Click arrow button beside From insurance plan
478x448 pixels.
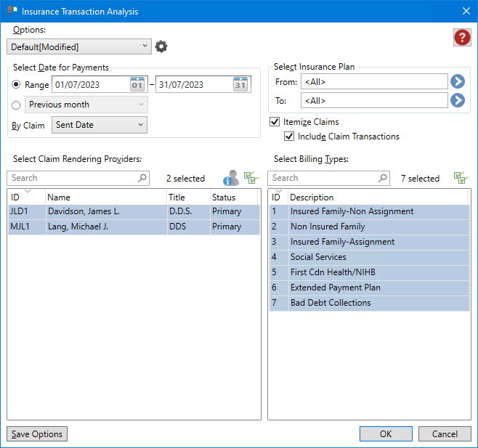coord(458,81)
